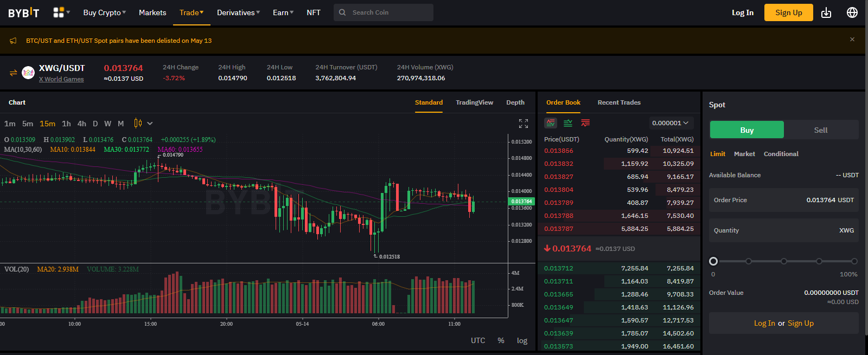This screenshot has width=868, height=355.
Task: Expand the chart style dropdown chevron
Action: [150, 124]
